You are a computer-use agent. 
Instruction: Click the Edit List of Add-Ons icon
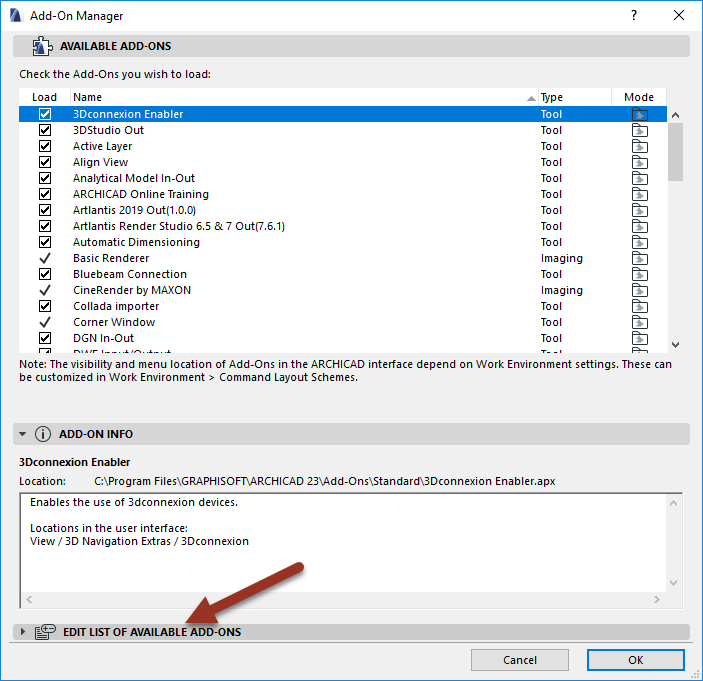(45, 632)
